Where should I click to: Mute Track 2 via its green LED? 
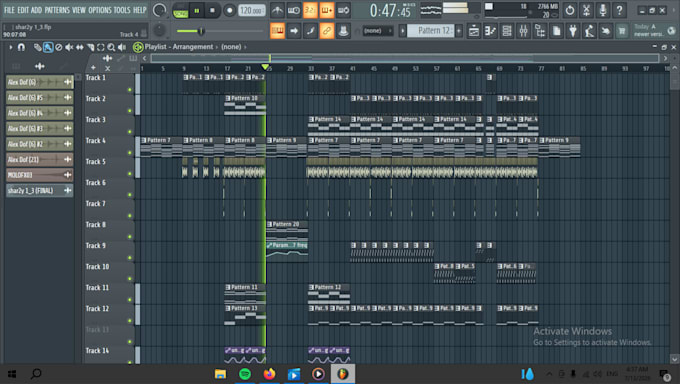[130, 111]
